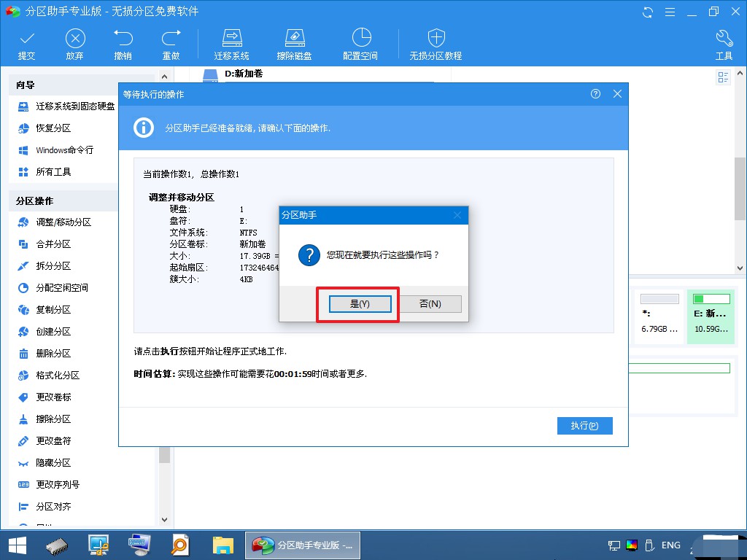Screen dimensions: 747x560
Task: Select the D:新加卷 partition entry
Action: pyautogui.click(x=244, y=74)
